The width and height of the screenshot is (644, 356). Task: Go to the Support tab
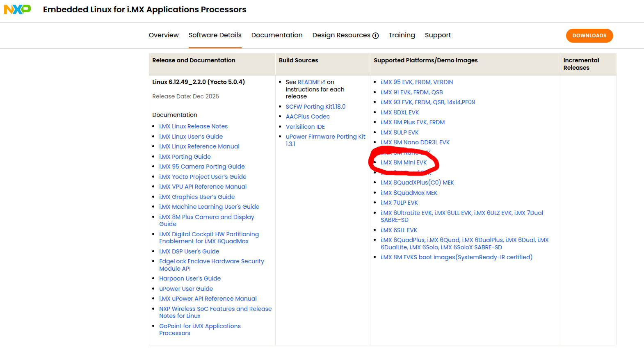pyautogui.click(x=437, y=35)
